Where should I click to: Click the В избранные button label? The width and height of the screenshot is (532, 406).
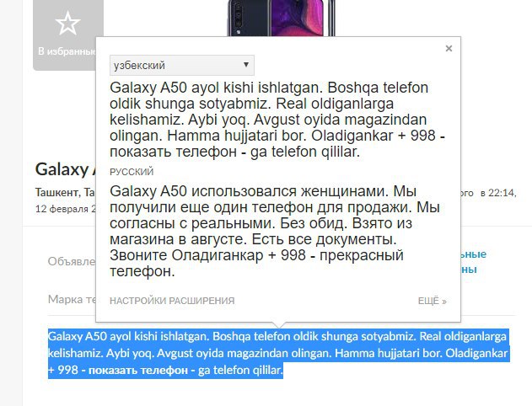(x=67, y=51)
